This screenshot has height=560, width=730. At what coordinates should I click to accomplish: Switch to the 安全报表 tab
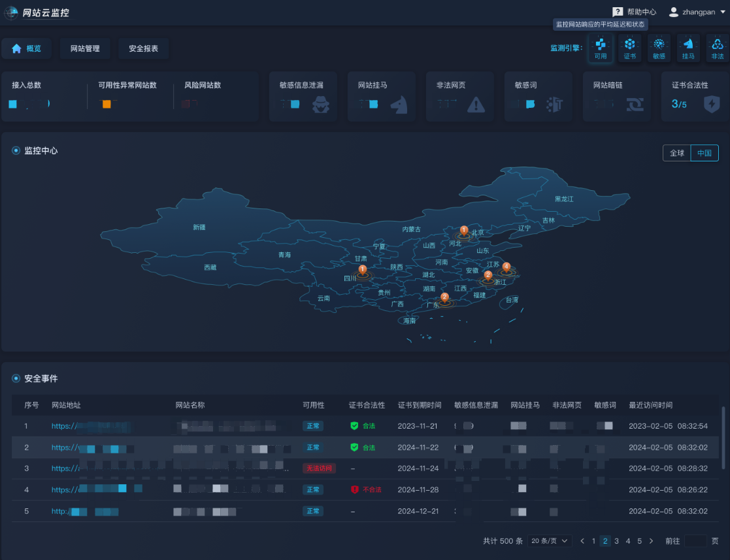point(139,48)
